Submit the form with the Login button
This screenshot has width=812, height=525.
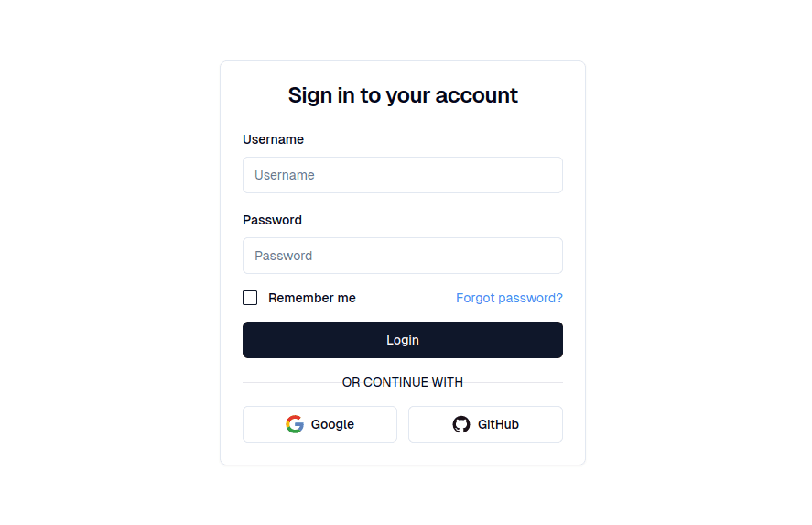pos(403,340)
